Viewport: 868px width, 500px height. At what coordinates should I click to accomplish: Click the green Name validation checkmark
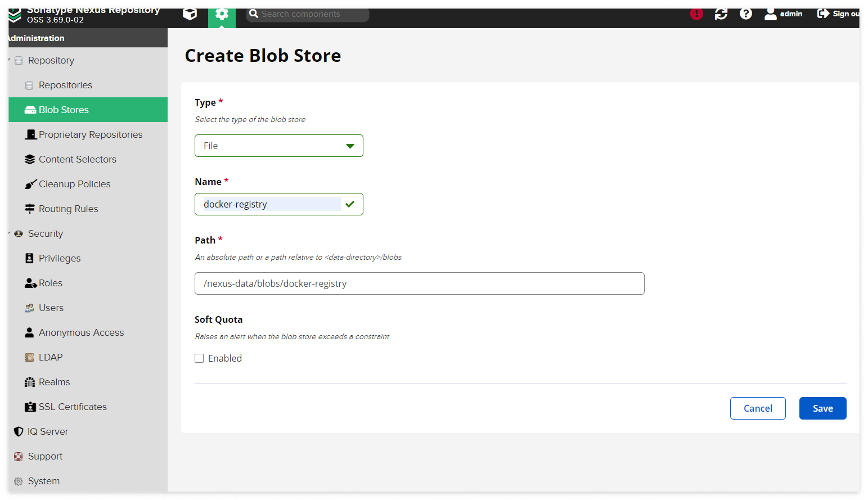350,204
